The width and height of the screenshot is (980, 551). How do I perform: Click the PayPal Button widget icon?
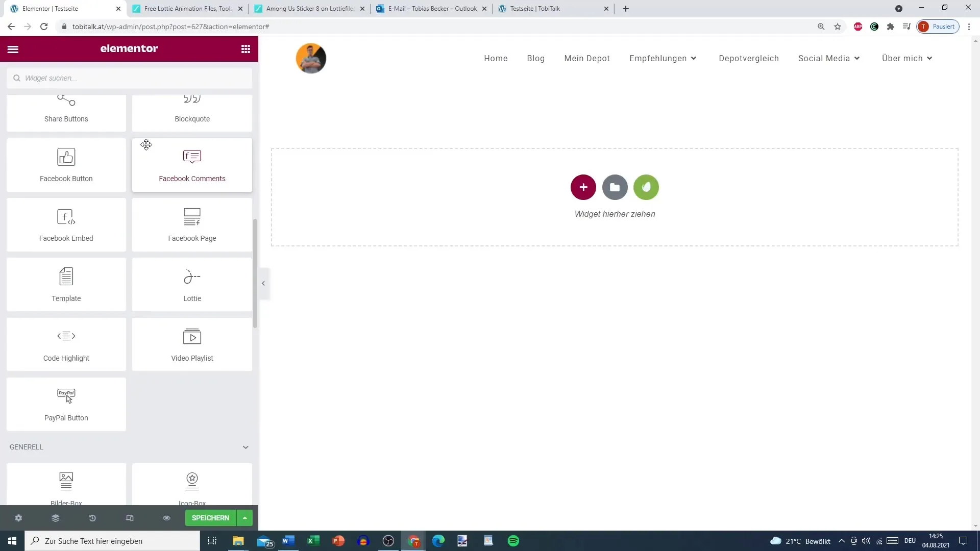click(65, 394)
